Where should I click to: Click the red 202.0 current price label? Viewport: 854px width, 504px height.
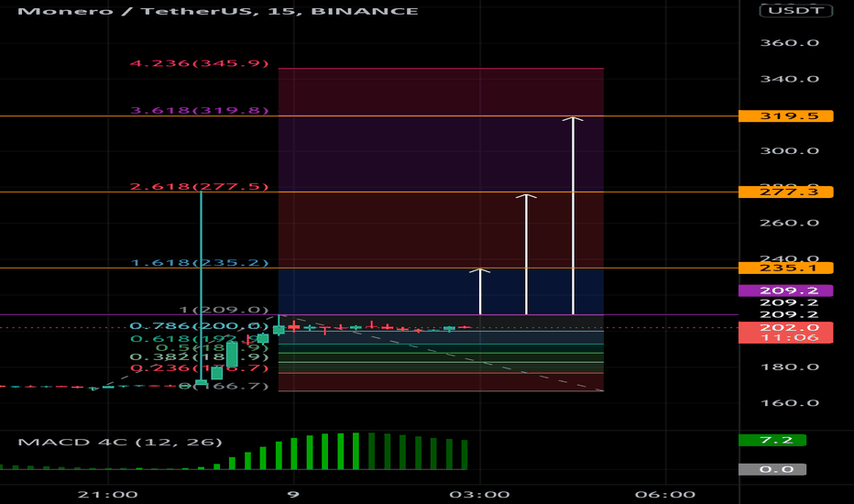coord(786,327)
